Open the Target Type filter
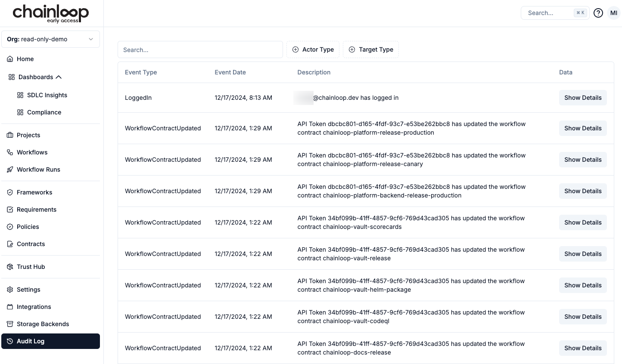The width and height of the screenshot is (622, 364). click(x=370, y=49)
